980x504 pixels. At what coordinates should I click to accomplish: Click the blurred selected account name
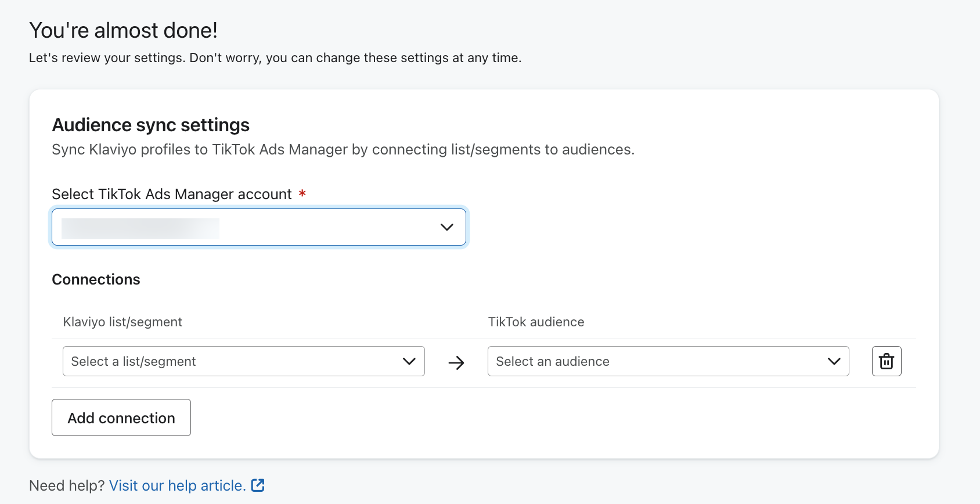click(x=140, y=228)
